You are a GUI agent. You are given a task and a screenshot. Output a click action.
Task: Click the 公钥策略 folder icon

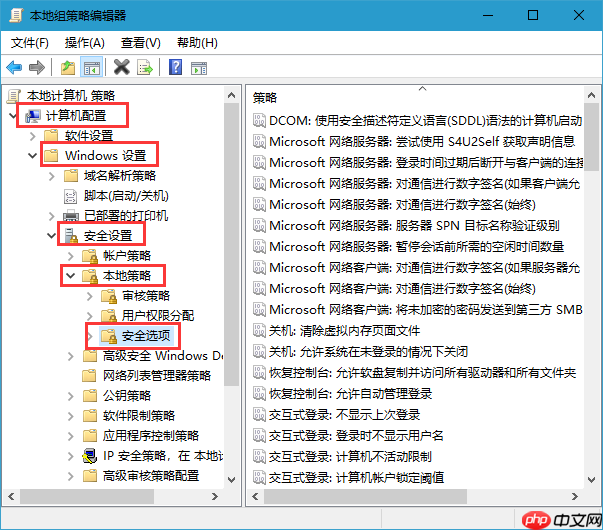pos(90,396)
